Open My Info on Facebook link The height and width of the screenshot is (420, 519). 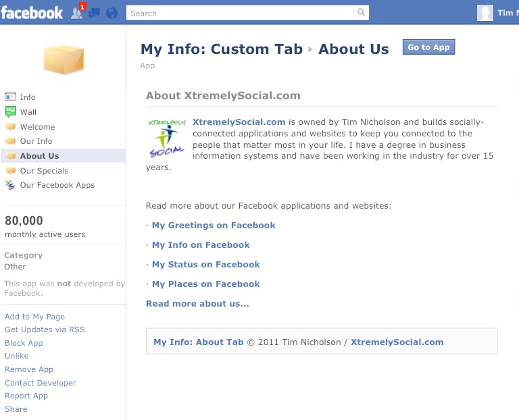click(x=201, y=244)
